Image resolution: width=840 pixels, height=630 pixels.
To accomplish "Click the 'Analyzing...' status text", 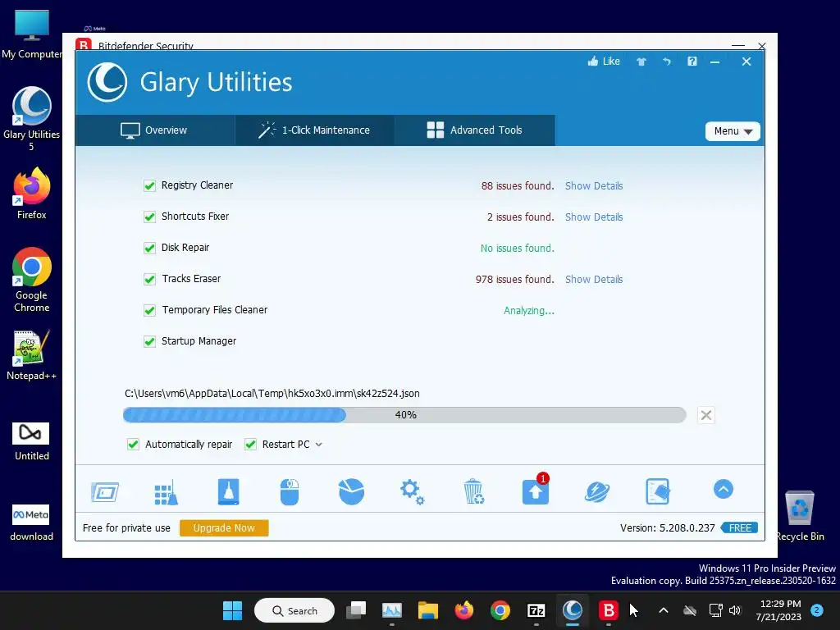I will [x=529, y=311].
